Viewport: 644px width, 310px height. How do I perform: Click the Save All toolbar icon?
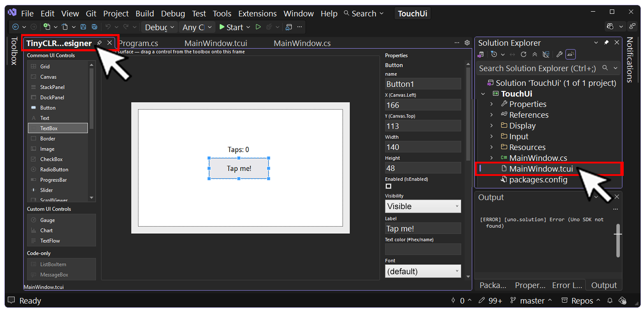94,27
